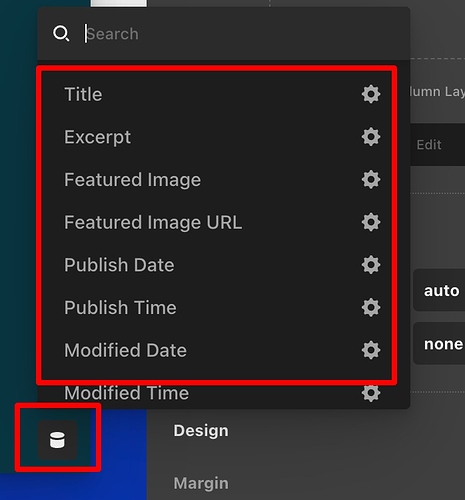Open the none value dropdown
465x500 pixels.
tap(439, 343)
